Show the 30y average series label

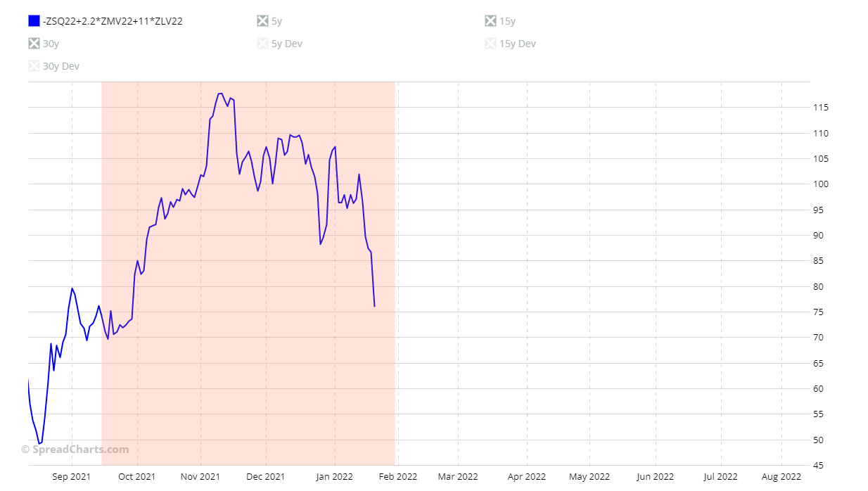point(51,44)
